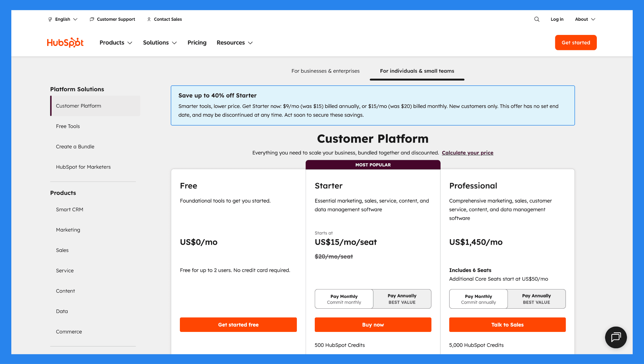Open the Products navigation menu

click(x=116, y=42)
